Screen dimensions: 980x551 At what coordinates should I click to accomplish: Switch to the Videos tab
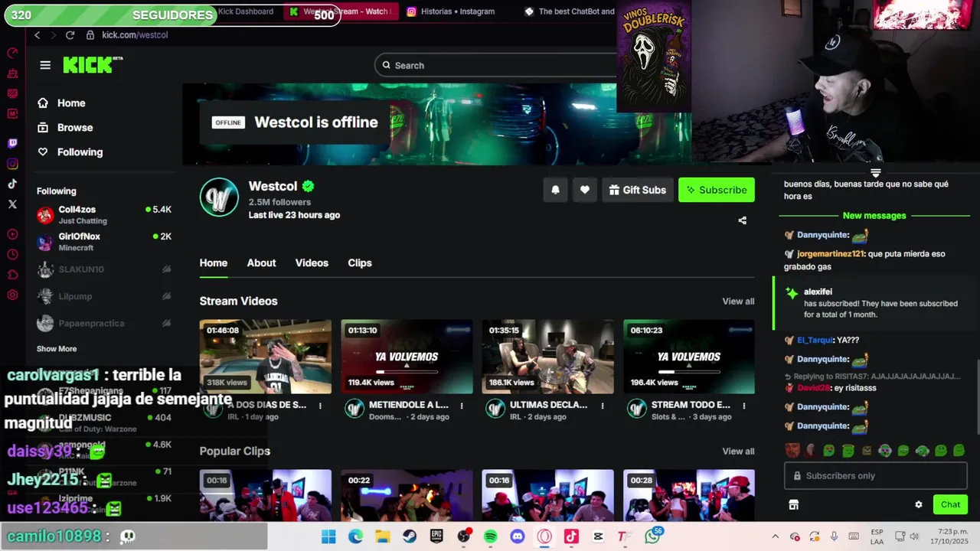(x=312, y=263)
